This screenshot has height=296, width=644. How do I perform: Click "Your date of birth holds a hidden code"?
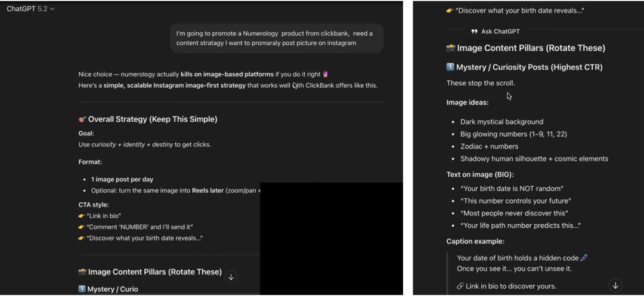pos(522,258)
